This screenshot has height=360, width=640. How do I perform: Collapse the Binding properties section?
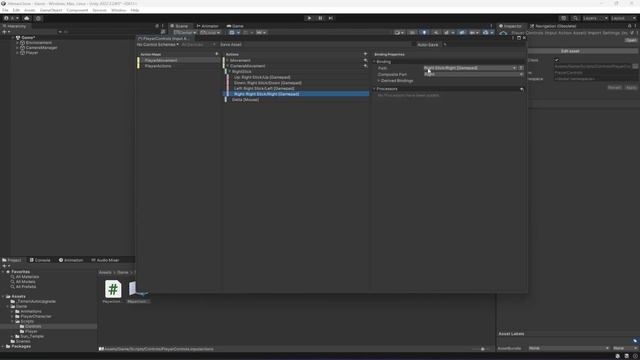(x=374, y=62)
